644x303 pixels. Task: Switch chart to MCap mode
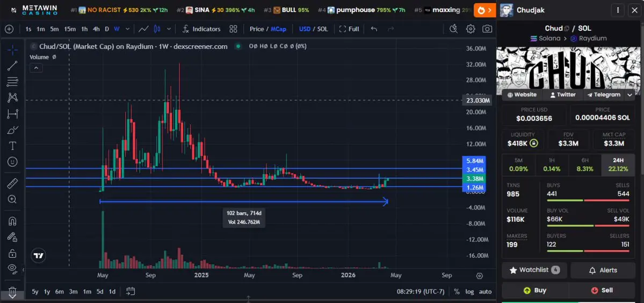tap(278, 29)
